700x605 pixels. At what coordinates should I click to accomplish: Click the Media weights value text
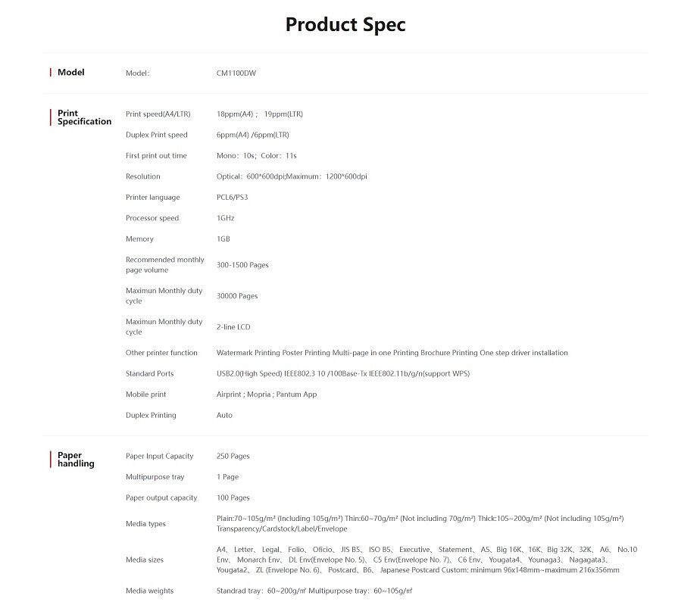[314, 591]
